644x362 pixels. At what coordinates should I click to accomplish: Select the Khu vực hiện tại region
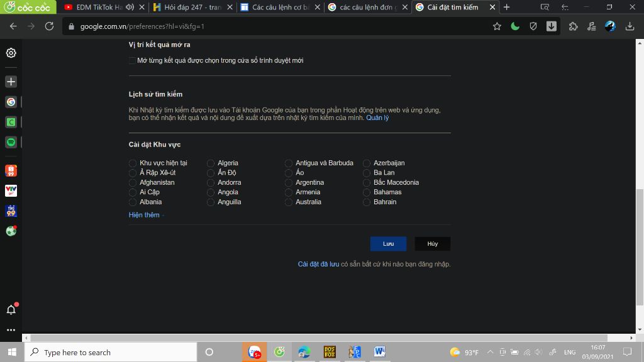point(132,163)
